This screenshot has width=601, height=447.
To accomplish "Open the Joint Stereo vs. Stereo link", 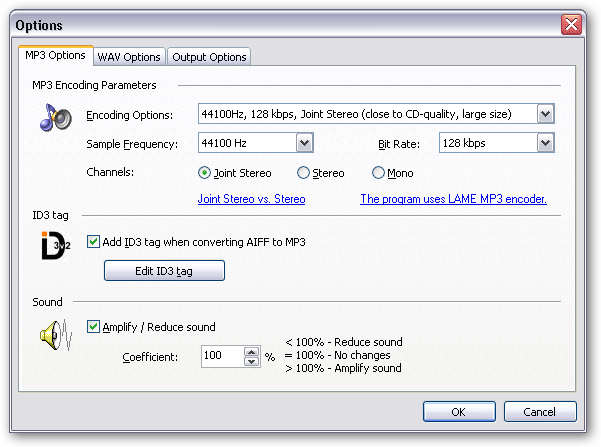I will (251, 199).
